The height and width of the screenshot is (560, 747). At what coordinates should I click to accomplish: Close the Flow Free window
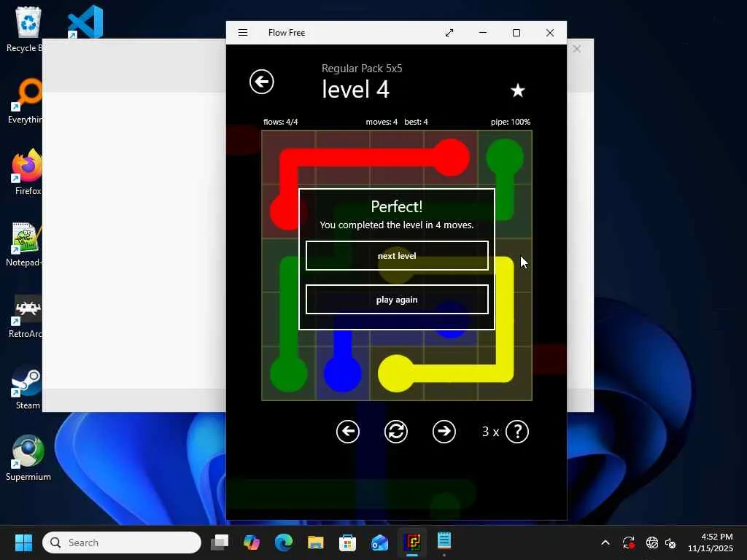[550, 32]
